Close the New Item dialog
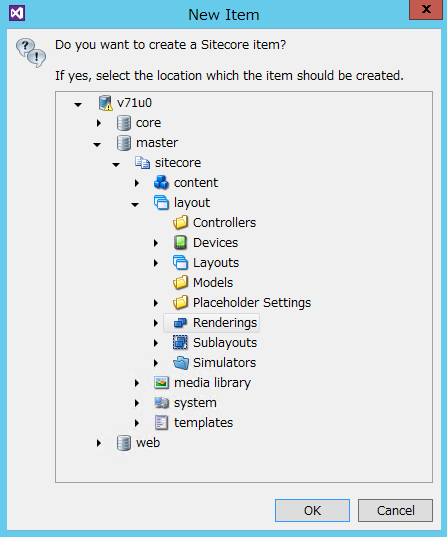447x537 pixels. point(426,9)
